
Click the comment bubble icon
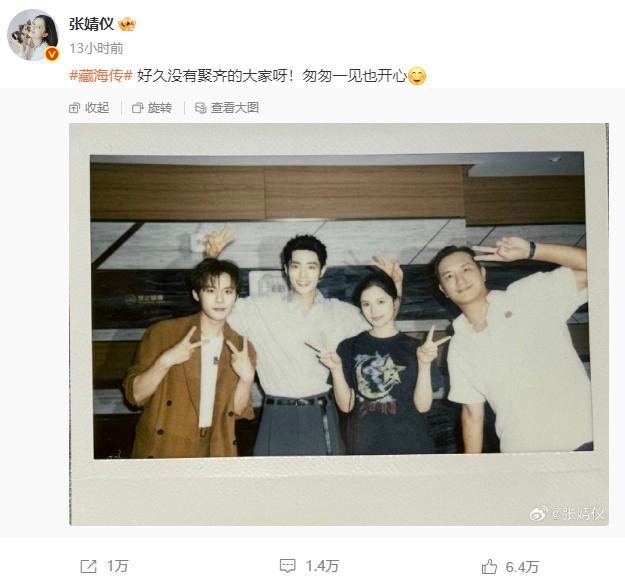tap(287, 566)
